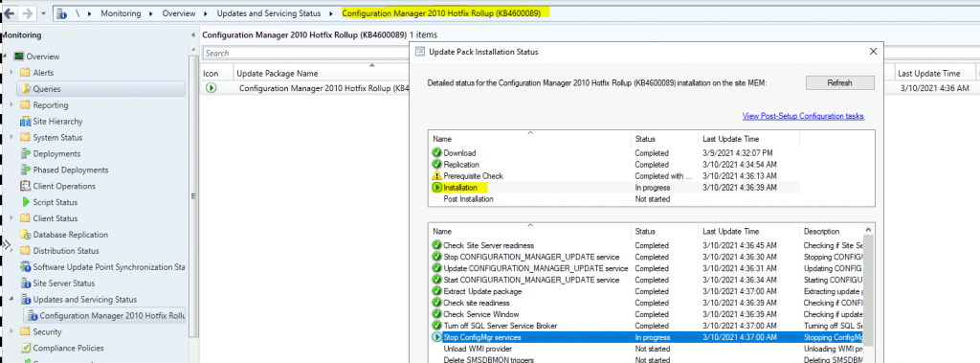
Task: Open View Post-Setup Configuration tasks link
Action: [803, 116]
